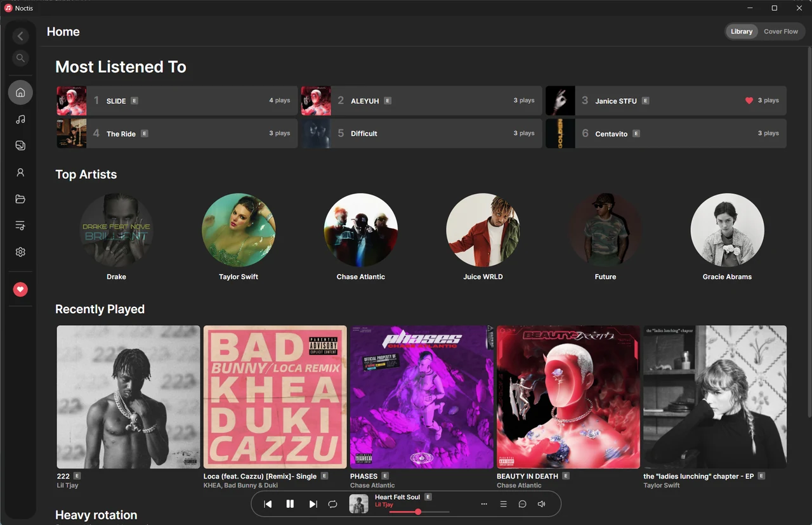
Task: Select the Home icon in sidebar
Action: pos(20,93)
